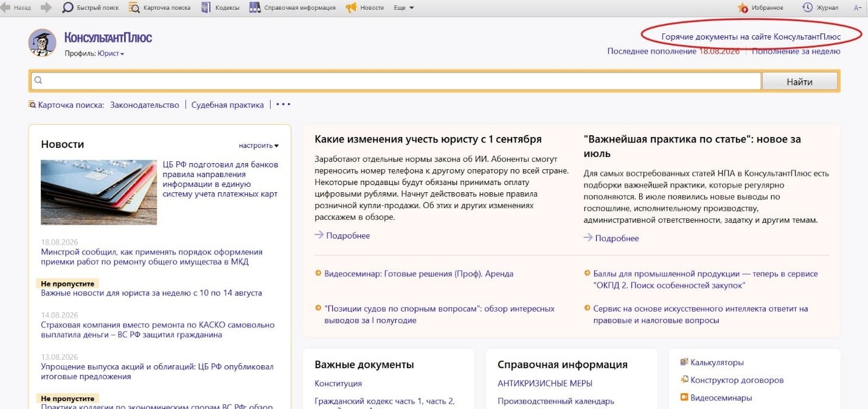868x409 pixels.
Task: Click the Справочная информация panel heading
Action: [x=563, y=365]
